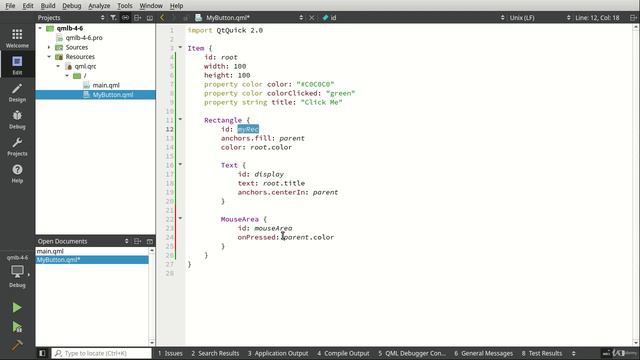Collapse the qmlb-4-6 project node

coord(40,28)
